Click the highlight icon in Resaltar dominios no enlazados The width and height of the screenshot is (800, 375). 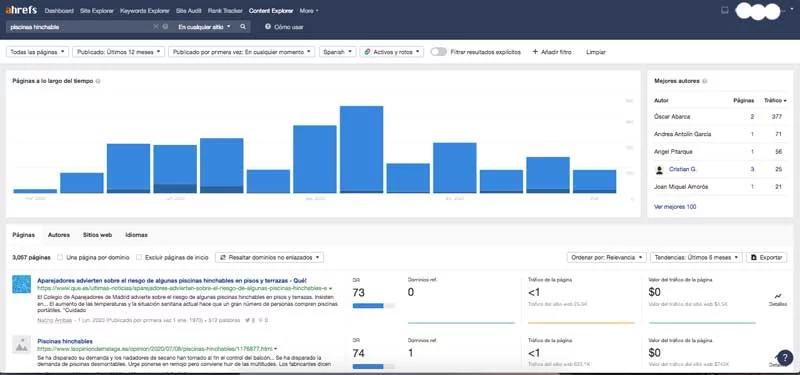pos(223,258)
